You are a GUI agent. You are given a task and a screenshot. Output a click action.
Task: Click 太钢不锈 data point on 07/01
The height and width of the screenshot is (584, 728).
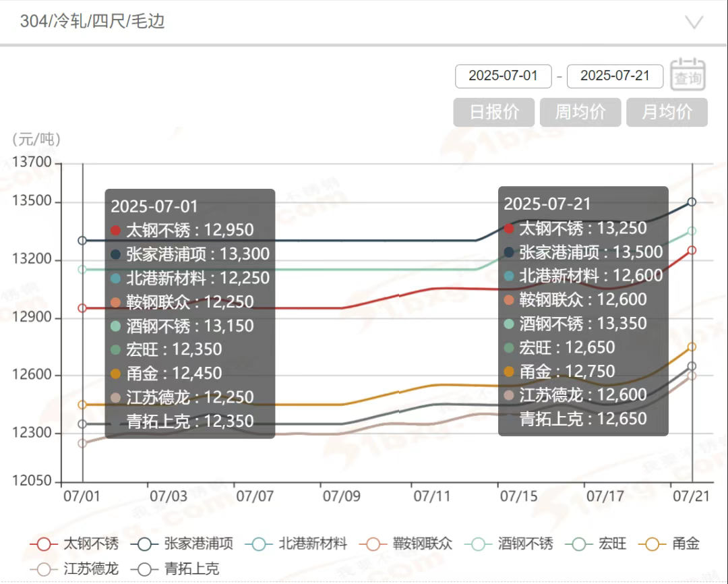82,308
